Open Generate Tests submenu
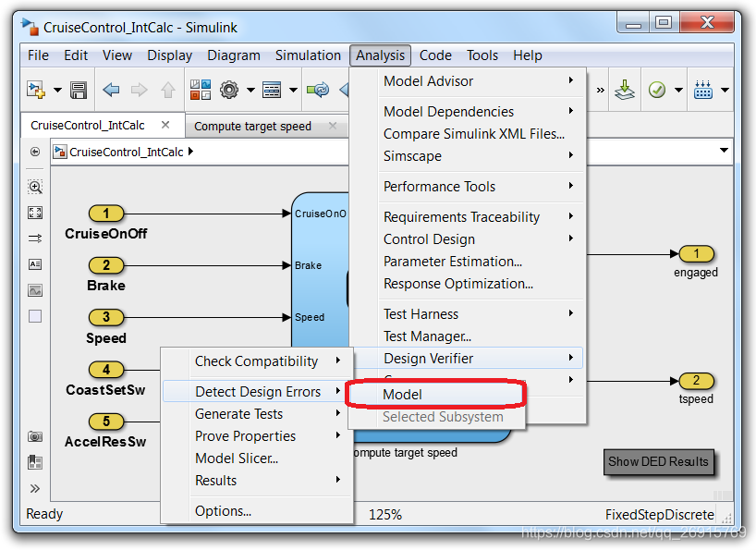Image resolution: width=756 pixels, height=550 pixels. 258,413
